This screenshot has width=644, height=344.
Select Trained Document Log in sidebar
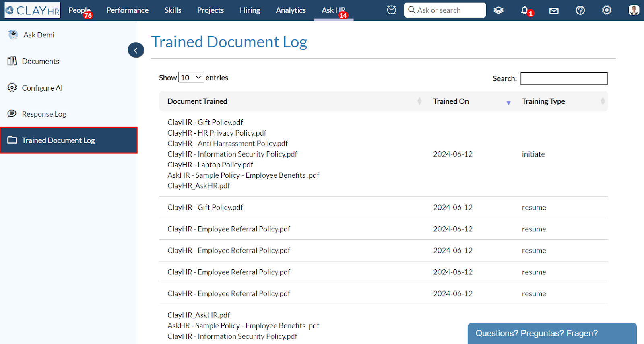click(68, 140)
